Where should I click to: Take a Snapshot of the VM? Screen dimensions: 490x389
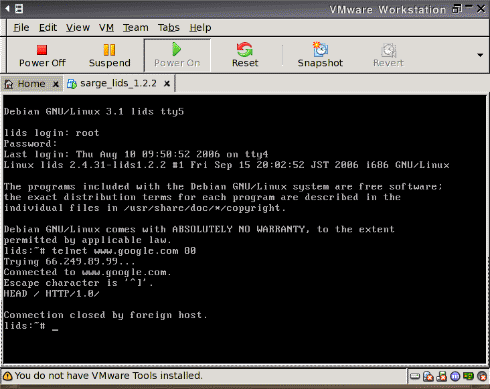(x=320, y=55)
